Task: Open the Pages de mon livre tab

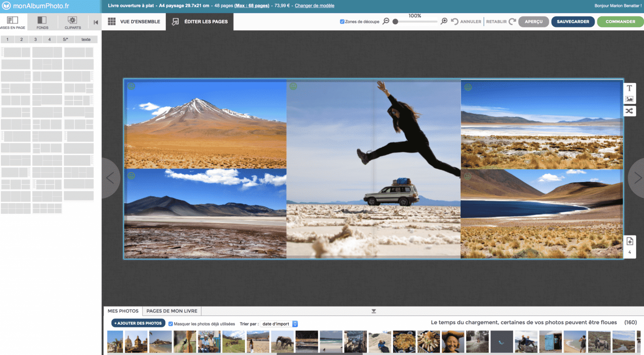Action: click(x=172, y=311)
